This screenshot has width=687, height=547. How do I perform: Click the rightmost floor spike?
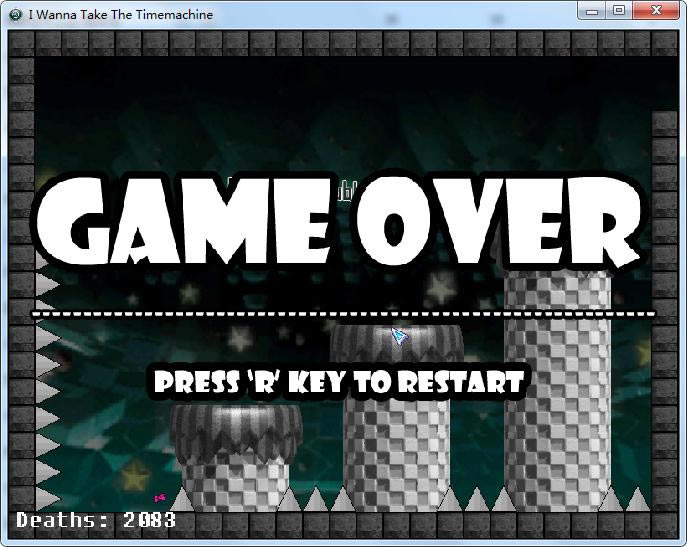click(x=637, y=498)
